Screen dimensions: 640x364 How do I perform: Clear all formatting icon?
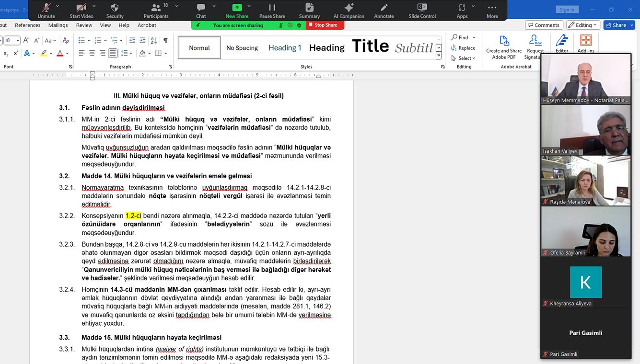point(66,40)
